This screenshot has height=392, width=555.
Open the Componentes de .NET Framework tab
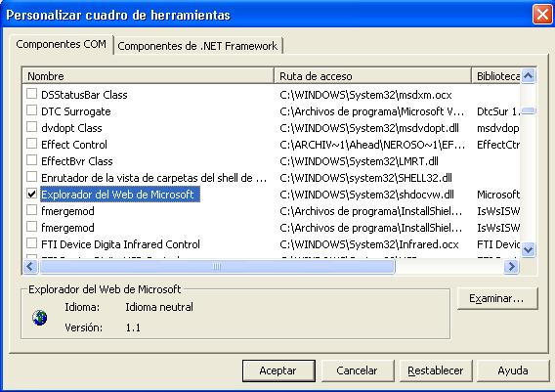[x=197, y=46]
